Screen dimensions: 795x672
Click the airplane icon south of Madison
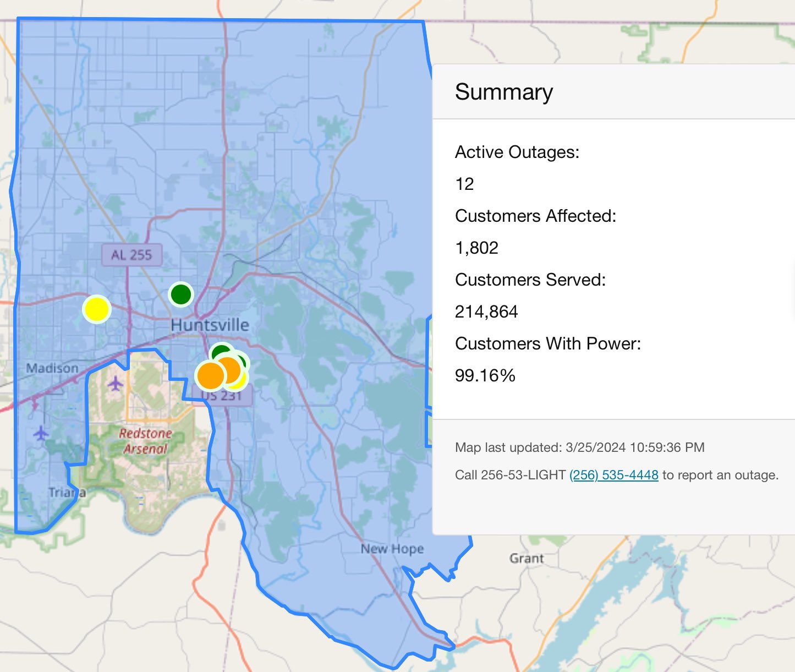(41, 433)
